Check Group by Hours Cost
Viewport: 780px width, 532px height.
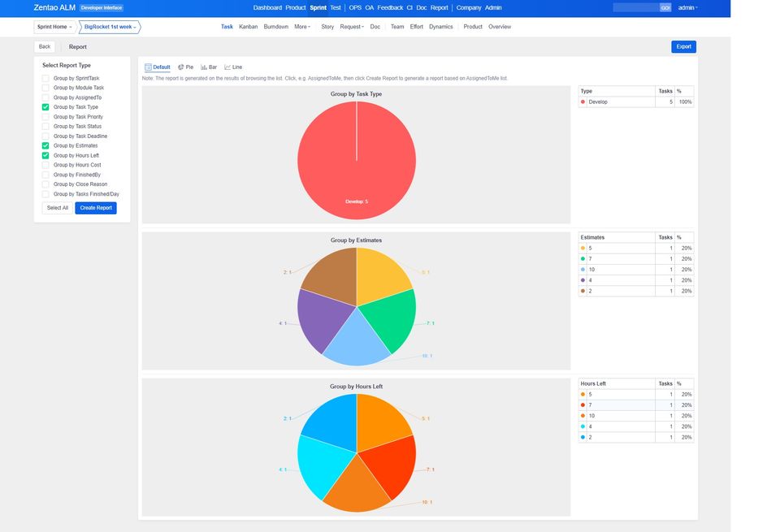click(x=45, y=165)
